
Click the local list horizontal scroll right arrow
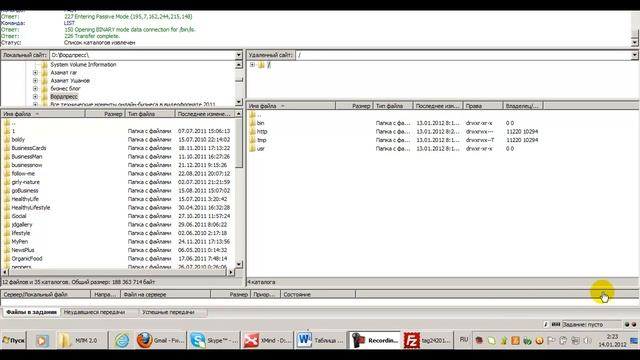pyautogui.click(x=231, y=272)
